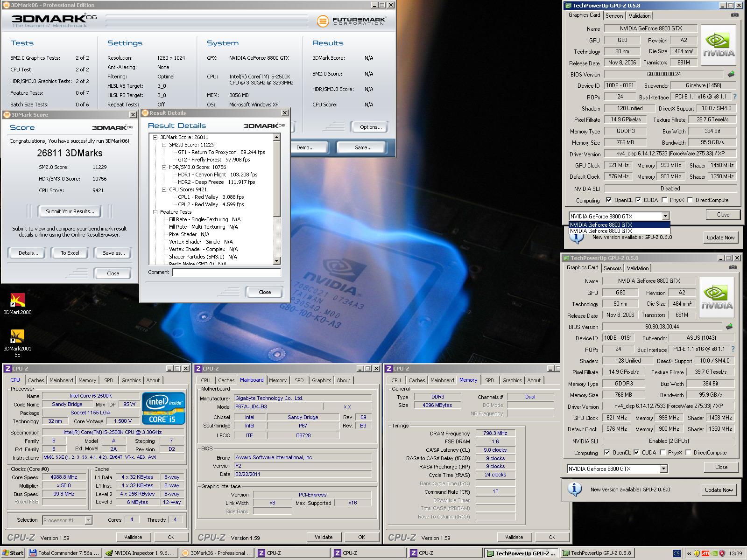Switch to NVIDIA Inspector in the taskbar

141,553
